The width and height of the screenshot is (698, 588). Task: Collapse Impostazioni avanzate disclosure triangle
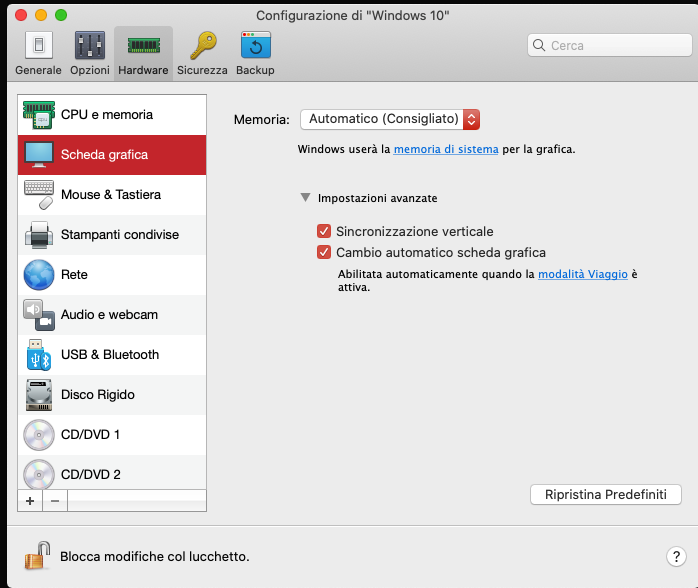click(305, 197)
